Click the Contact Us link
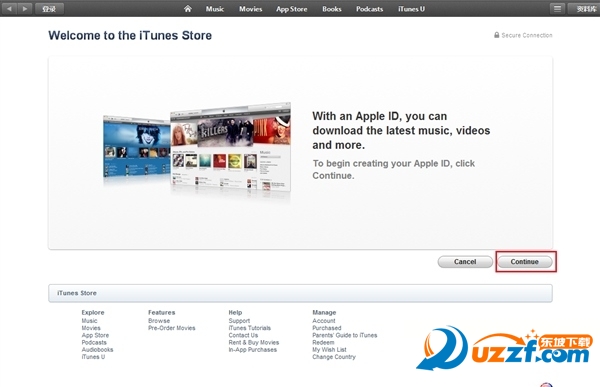This screenshot has height=387, width=600. 243,335
